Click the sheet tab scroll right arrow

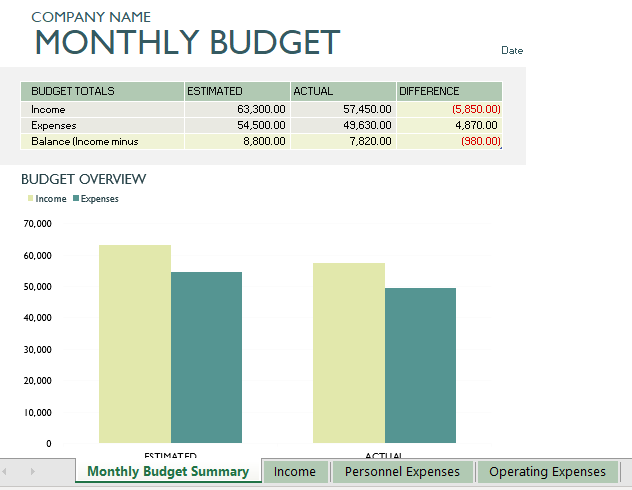[x=33, y=471]
